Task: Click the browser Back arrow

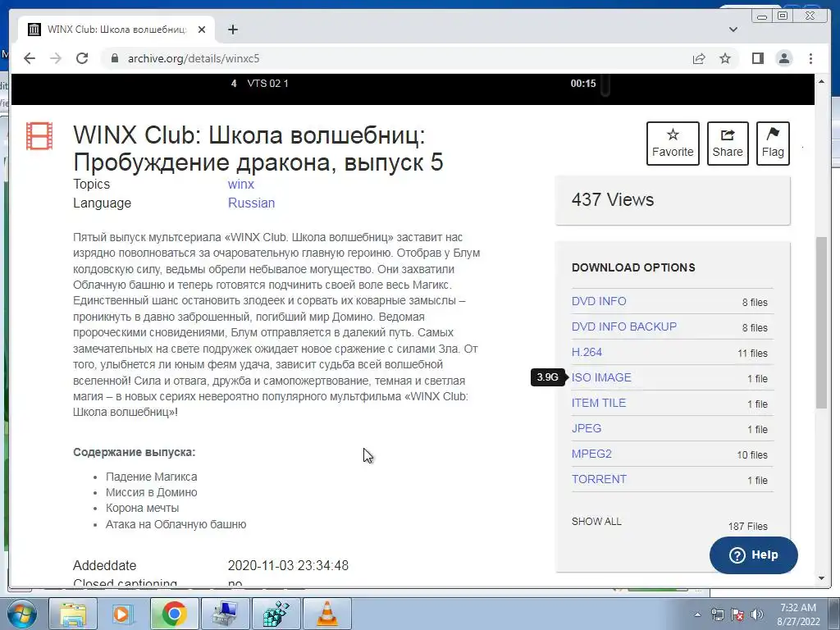Action: (x=30, y=58)
